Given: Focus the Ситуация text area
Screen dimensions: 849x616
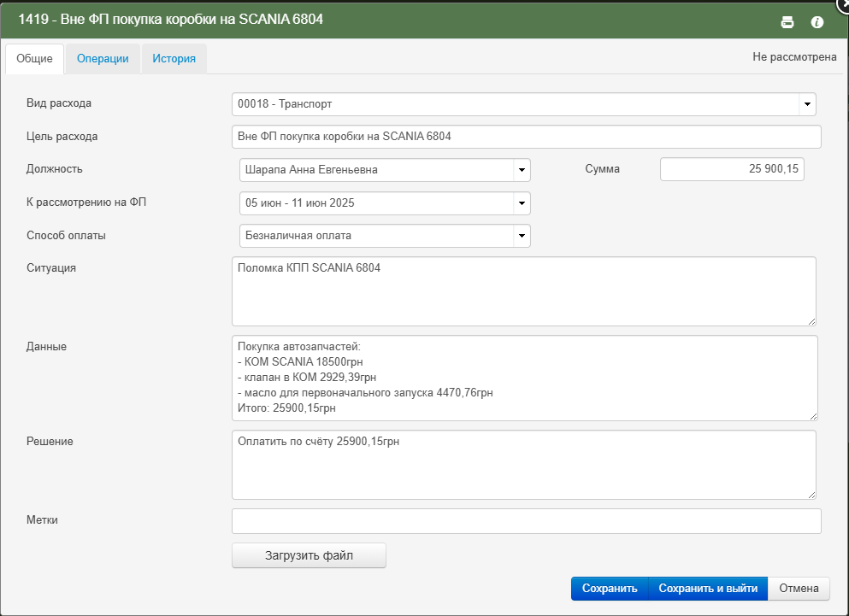Looking at the screenshot, I should [x=524, y=291].
